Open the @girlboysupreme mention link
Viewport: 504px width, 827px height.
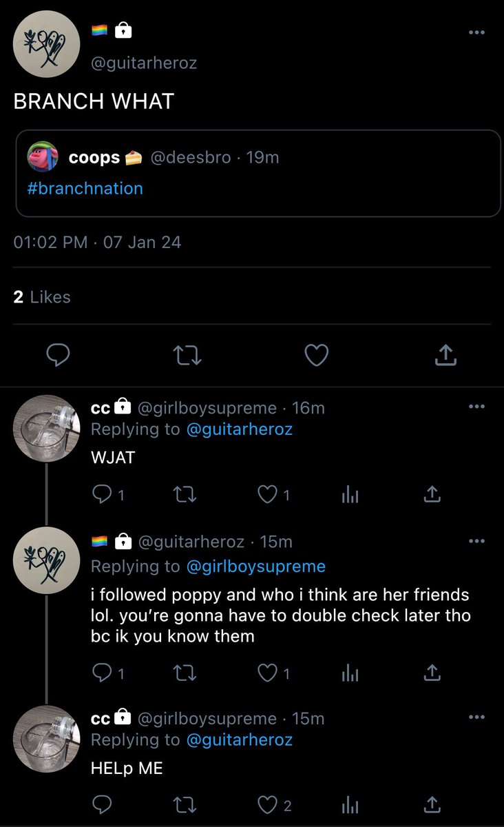click(x=256, y=566)
